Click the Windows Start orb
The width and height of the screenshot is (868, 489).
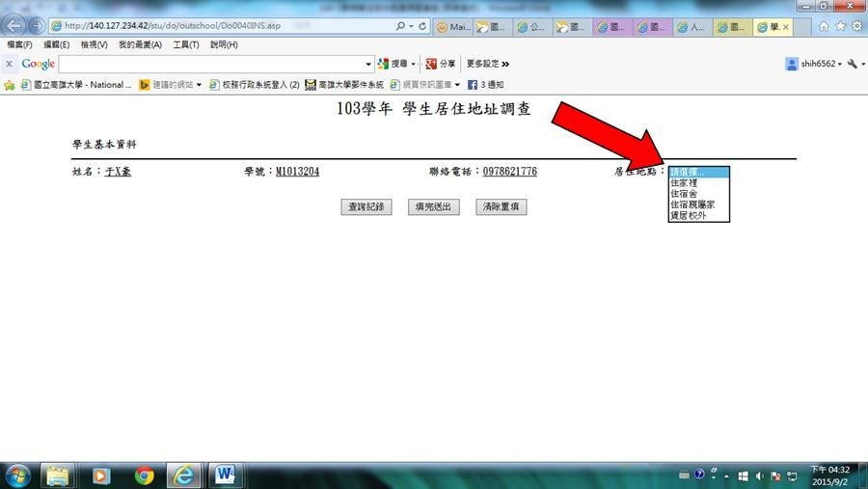(x=18, y=475)
